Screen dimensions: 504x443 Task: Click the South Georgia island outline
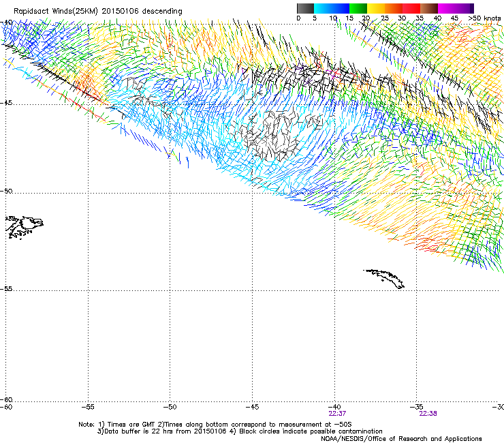(x=384, y=279)
